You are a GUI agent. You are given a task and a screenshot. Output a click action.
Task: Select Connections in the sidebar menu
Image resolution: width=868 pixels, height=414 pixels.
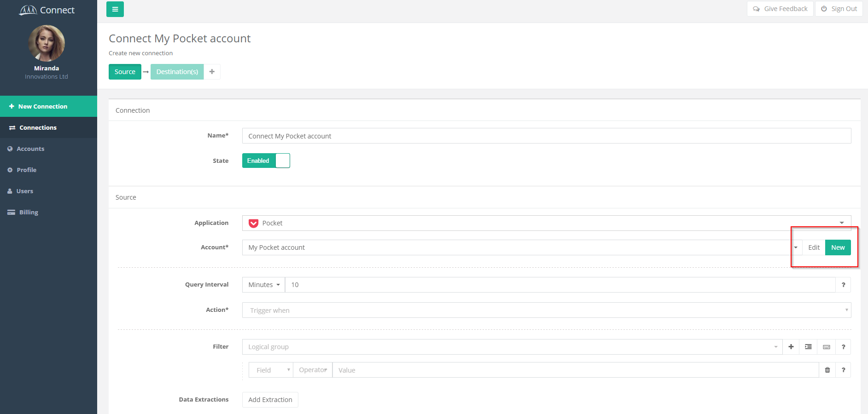point(38,127)
